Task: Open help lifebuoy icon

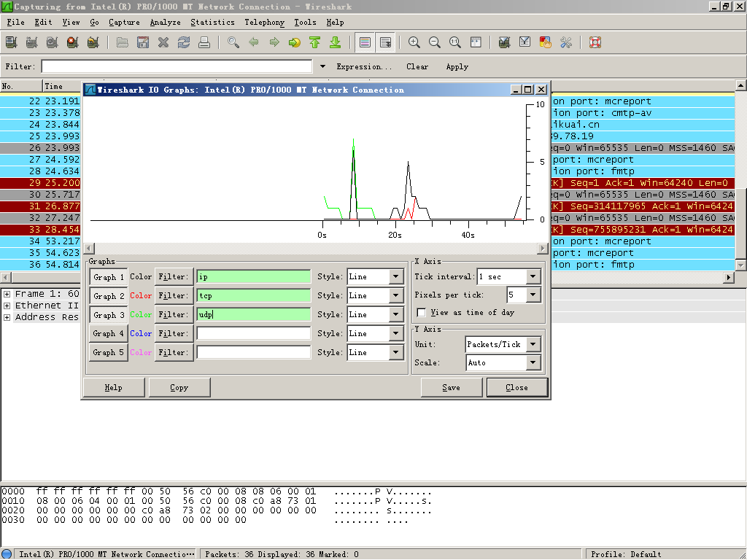Action: coord(595,42)
